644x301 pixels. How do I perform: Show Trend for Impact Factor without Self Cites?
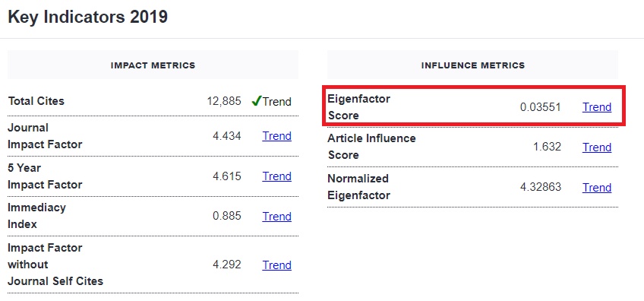pos(277,265)
